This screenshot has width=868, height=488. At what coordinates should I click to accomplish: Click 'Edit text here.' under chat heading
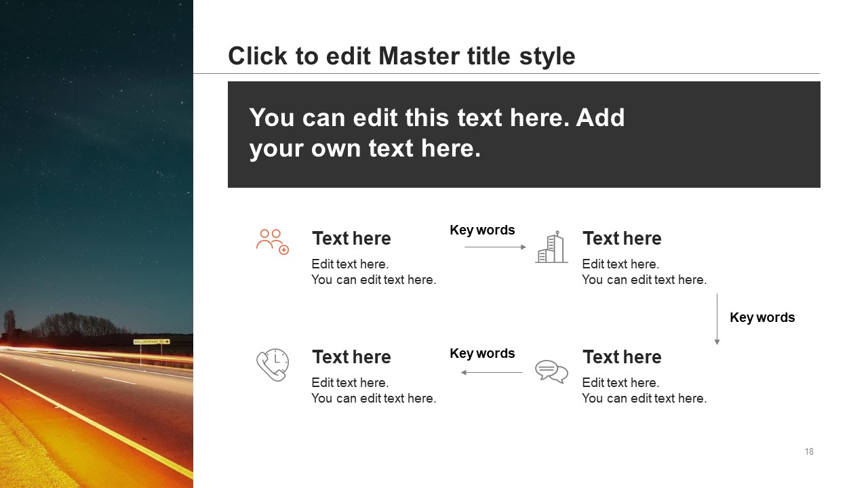(x=620, y=383)
